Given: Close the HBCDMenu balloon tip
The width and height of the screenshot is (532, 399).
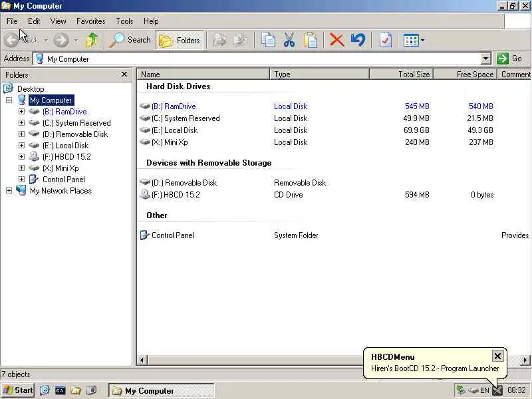Looking at the screenshot, I should point(497,356).
